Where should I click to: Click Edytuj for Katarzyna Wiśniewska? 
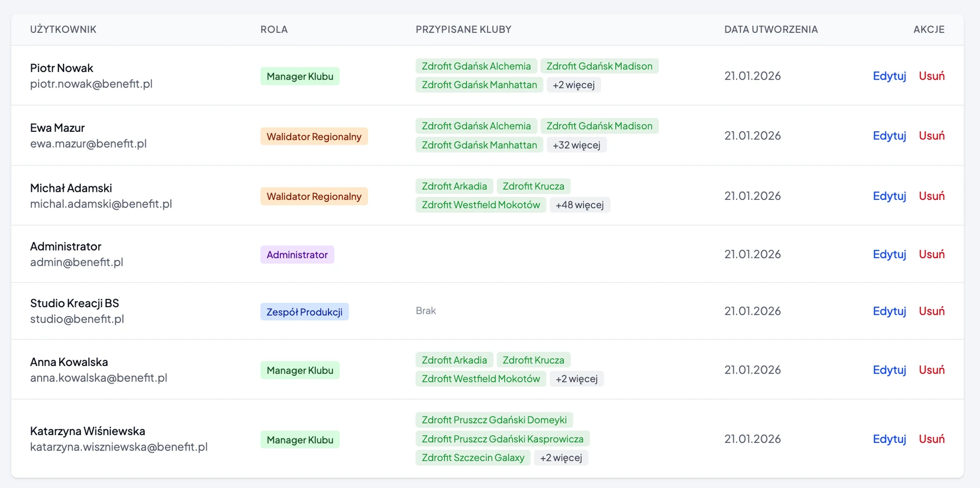pos(889,439)
